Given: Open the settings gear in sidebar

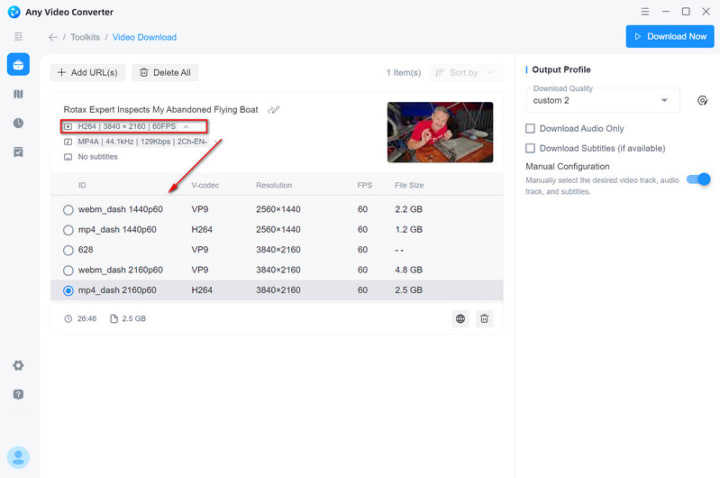Looking at the screenshot, I should coord(18,366).
